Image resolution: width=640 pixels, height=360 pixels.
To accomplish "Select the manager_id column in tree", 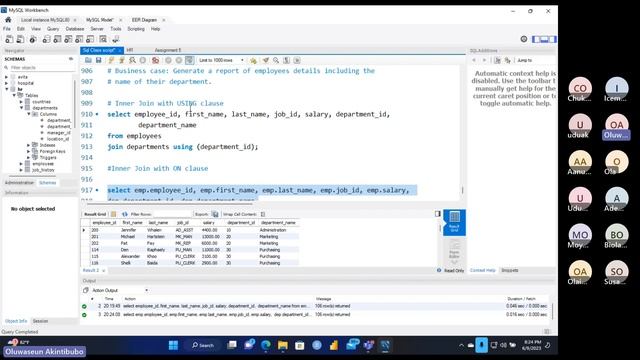I will (x=58, y=133).
